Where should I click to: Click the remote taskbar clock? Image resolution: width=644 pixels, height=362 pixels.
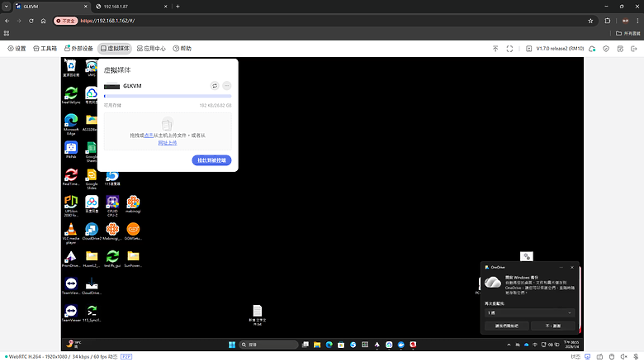571,345
